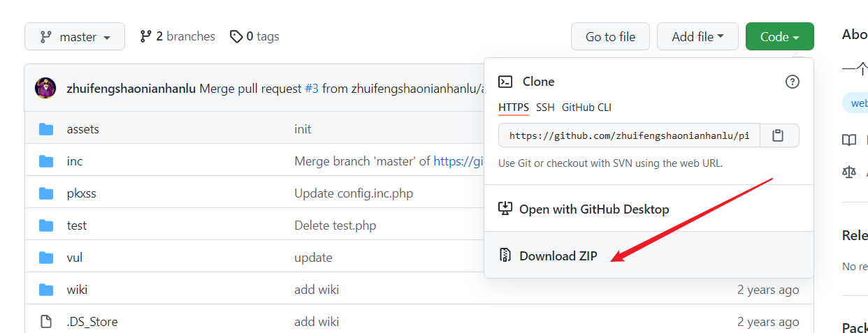Click the Go to file button
Image resolution: width=868 pixels, height=333 pixels.
point(610,36)
